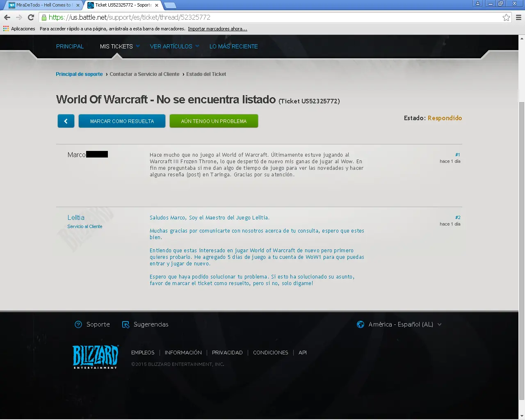The height and width of the screenshot is (420, 525).
Task: Open the API footer link
Action: pos(303,353)
